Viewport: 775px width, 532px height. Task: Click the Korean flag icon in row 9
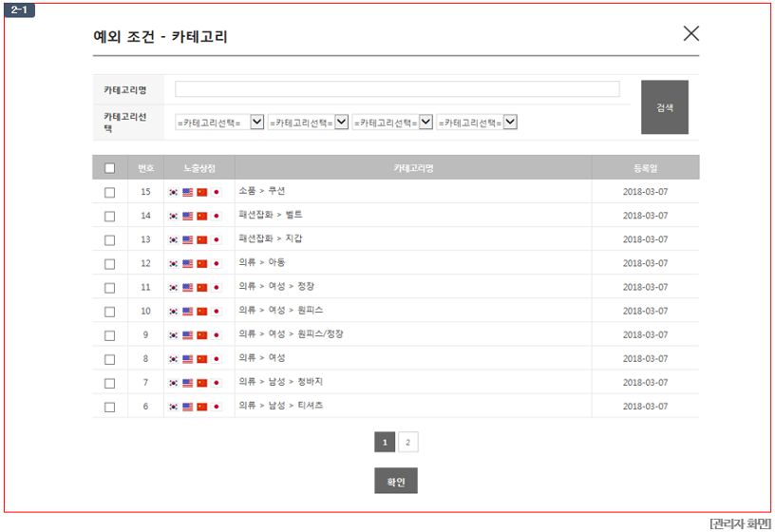coord(173,335)
